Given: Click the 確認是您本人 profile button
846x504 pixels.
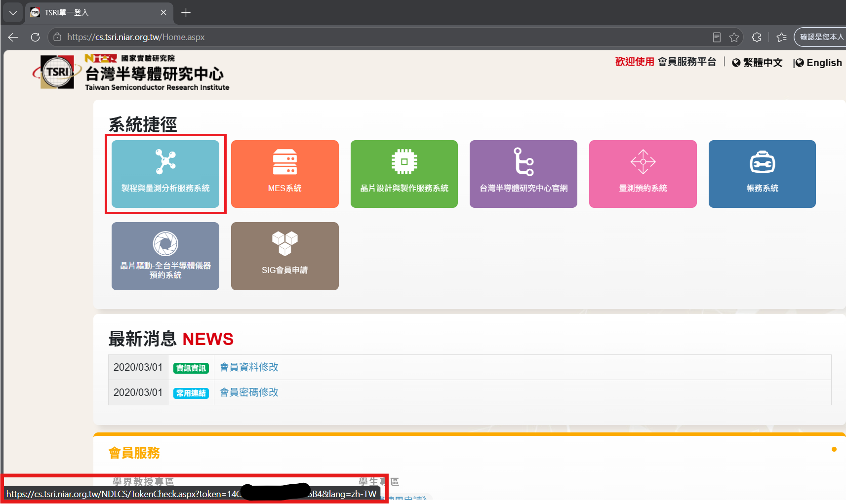Looking at the screenshot, I should pyautogui.click(x=820, y=37).
